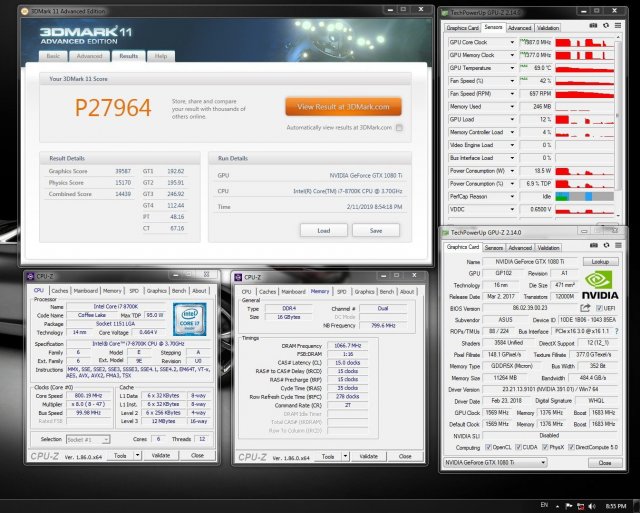Click the 8:55 PM taskbar clock
This screenshot has height=513, width=640.
pyautogui.click(x=616, y=506)
